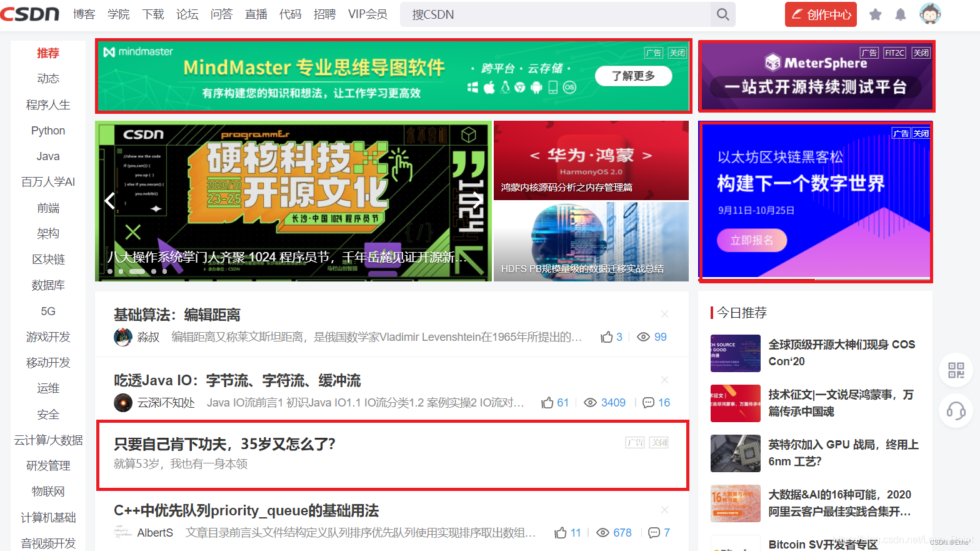Open 全球顶级开源大神们现身 COS Con'20

coord(841,353)
